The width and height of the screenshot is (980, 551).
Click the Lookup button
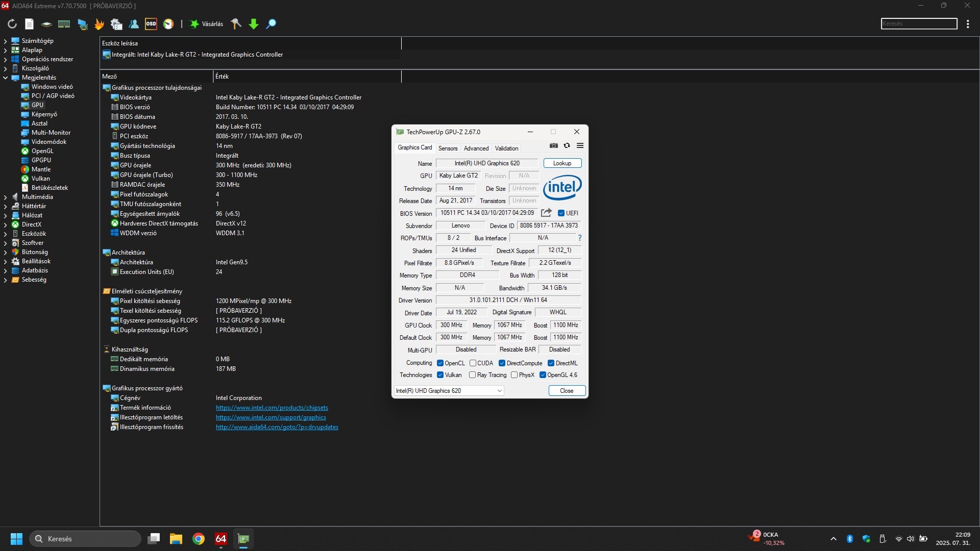[x=562, y=163]
